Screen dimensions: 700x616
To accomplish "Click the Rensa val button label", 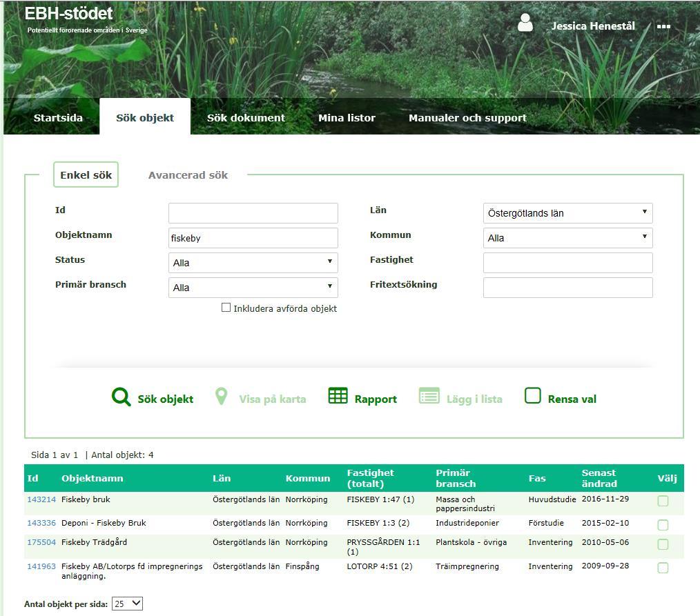I will pyautogui.click(x=572, y=399).
